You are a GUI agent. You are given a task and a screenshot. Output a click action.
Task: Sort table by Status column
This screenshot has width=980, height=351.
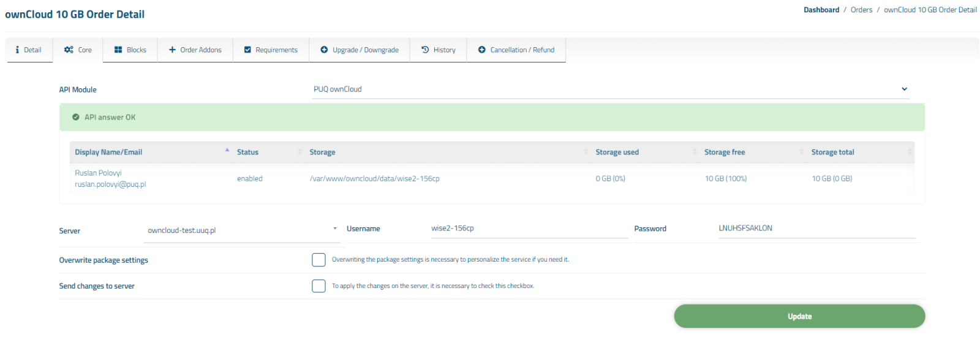click(x=268, y=153)
